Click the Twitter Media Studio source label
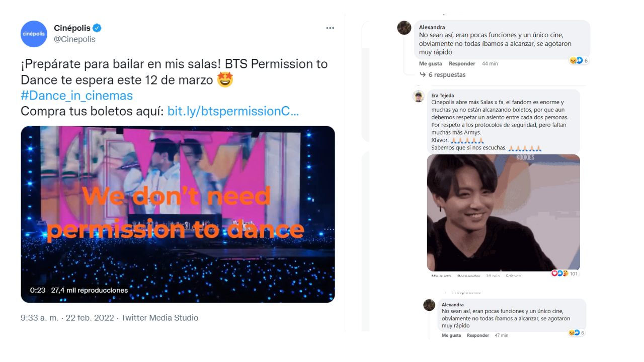Viewport: 644px width, 362px height. coord(159,318)
